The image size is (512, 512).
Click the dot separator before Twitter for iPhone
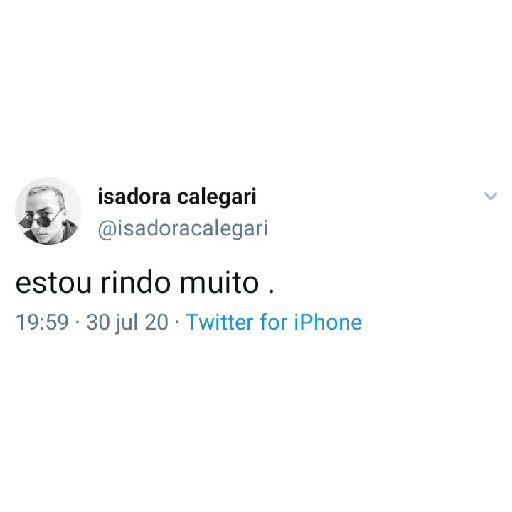click(177, 323)
